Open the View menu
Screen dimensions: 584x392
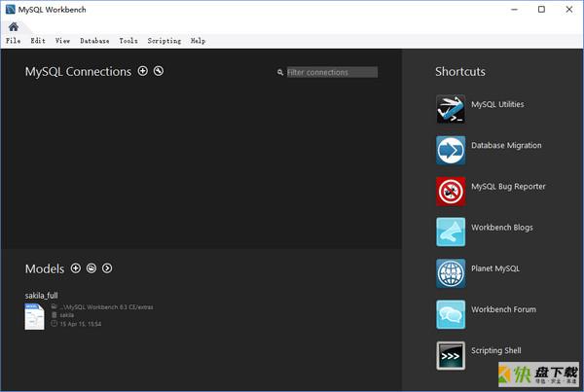click(x=62, y=41)
